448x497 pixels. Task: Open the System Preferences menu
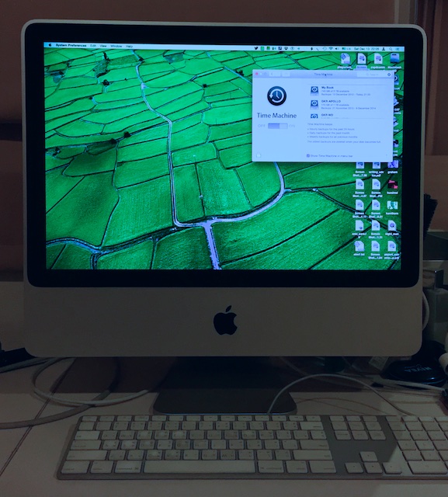(x=71, y=45)
